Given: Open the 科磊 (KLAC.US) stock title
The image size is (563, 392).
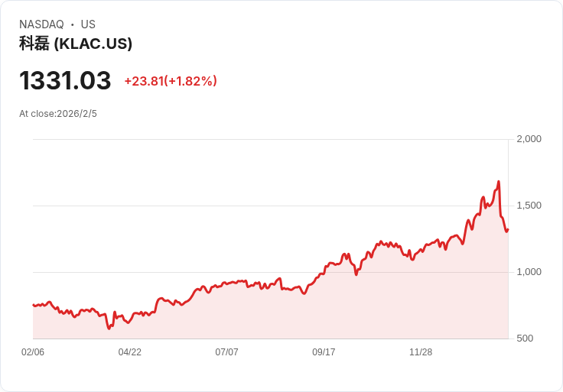Looking at the screenshot, I should [76, 44].
